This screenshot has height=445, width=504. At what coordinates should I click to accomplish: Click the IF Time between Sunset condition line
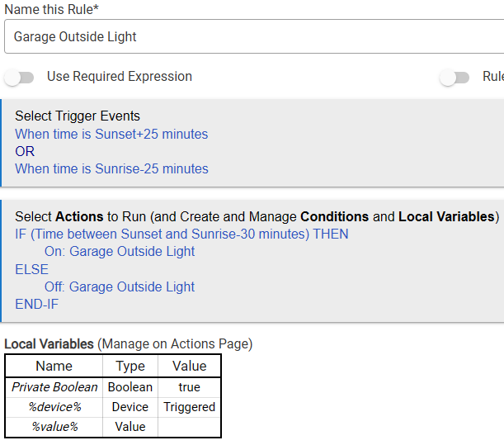point(181,234)
